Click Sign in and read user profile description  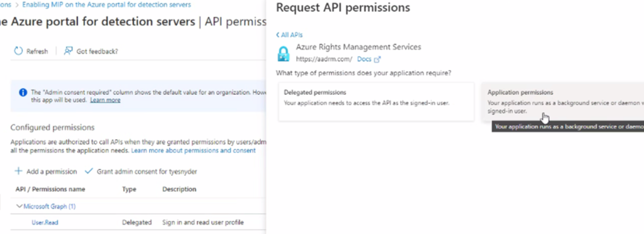point(203,222)
